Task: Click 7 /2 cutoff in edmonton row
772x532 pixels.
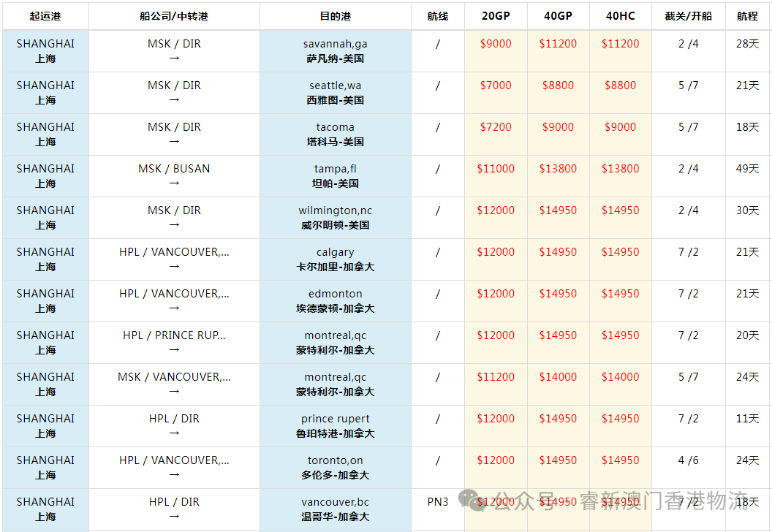Action: tap(689, 294)
